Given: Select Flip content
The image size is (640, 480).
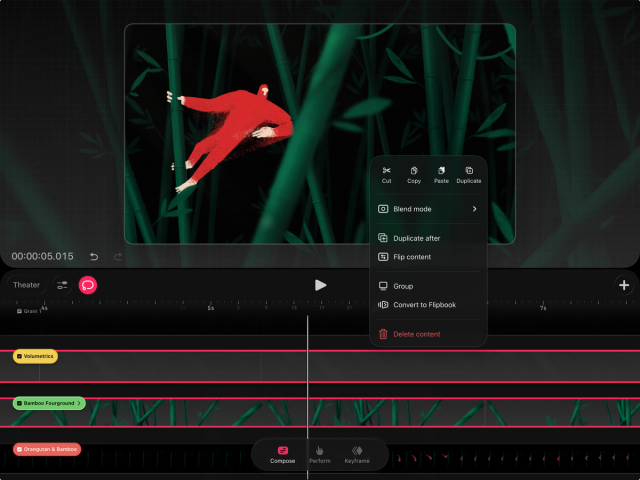Looking at the screenshot, I should [x=428, y=257].
